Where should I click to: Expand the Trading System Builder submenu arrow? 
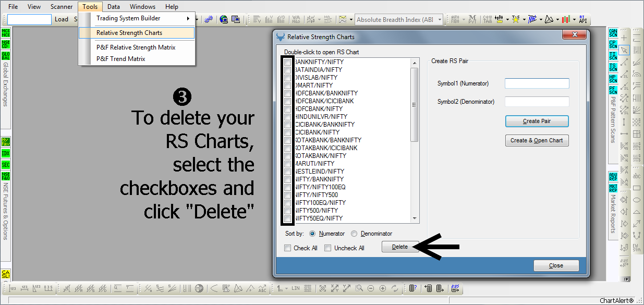pos(188,18)
